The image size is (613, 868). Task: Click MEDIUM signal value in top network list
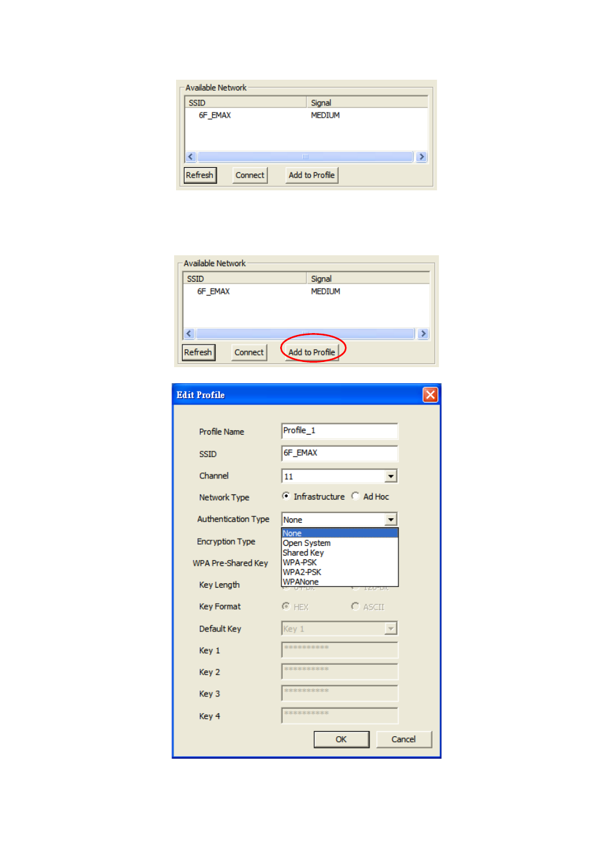(326, 116)
